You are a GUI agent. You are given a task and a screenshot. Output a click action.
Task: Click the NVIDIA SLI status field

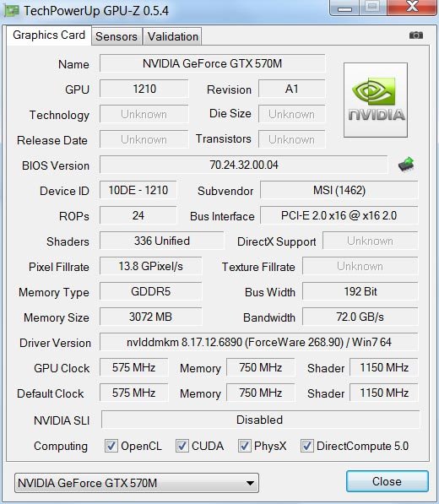click(260, 420)
